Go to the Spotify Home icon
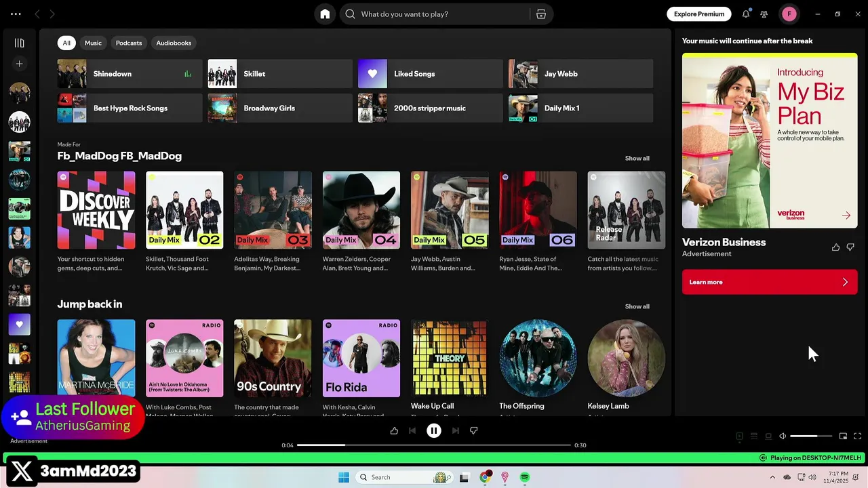Screen dimensions: 868x488 click(325, 14)
